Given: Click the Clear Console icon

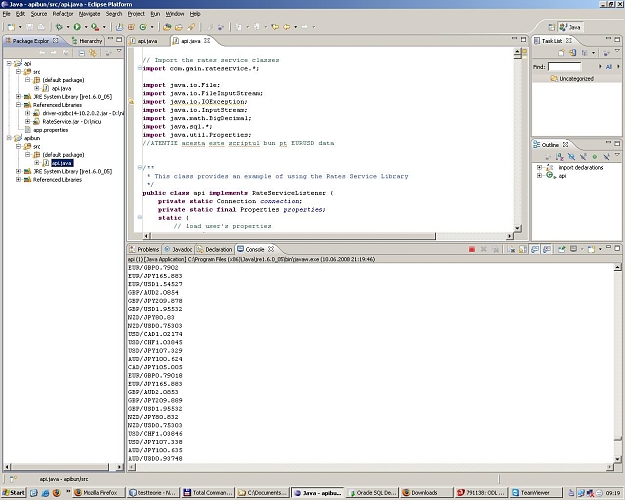Looking at the screenshot, I should (511, 249).
